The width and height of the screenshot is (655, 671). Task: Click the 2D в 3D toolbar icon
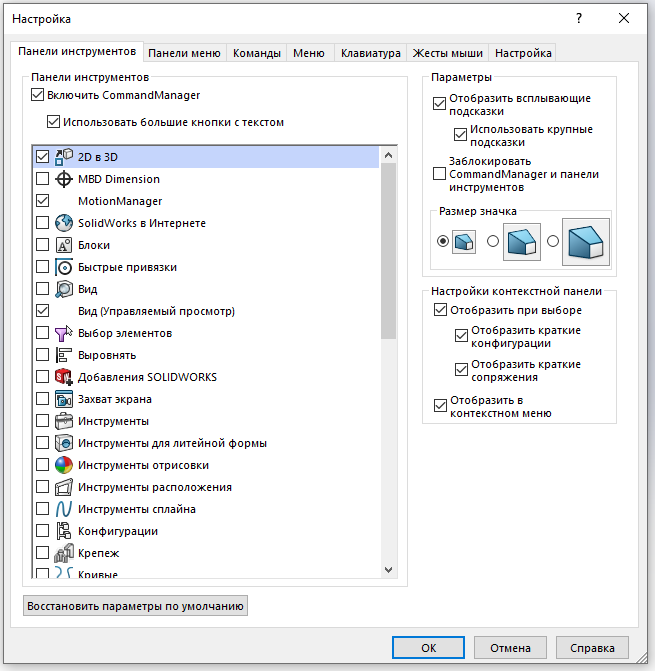pyautogui.click(x=64, y=157)
